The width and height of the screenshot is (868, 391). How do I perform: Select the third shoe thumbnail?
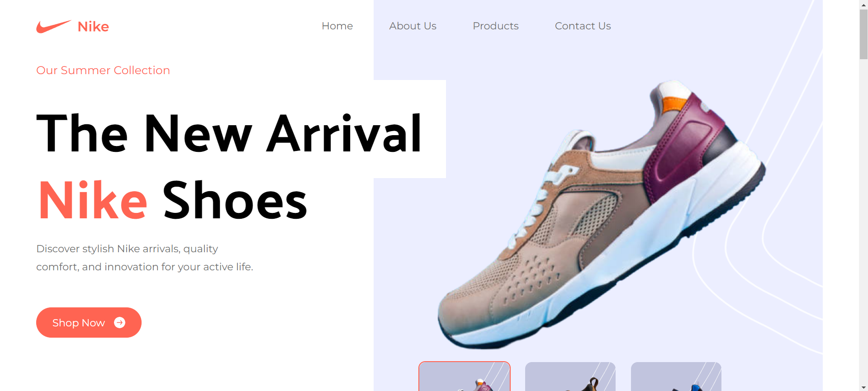click(676, 377)
